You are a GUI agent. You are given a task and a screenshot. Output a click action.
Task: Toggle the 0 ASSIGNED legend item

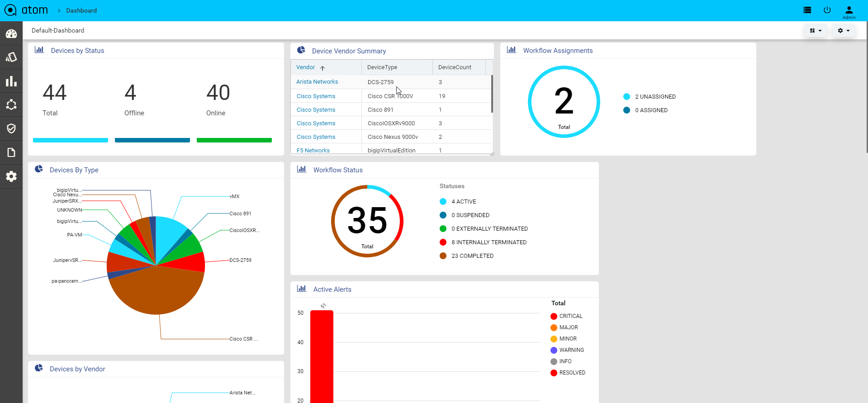point(645,110)
